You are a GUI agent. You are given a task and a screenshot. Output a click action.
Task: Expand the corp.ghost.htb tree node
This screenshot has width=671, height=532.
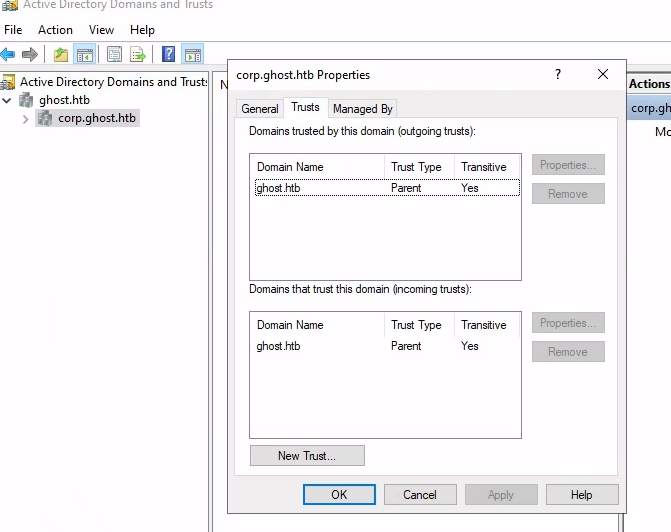[x=26, y=119]
